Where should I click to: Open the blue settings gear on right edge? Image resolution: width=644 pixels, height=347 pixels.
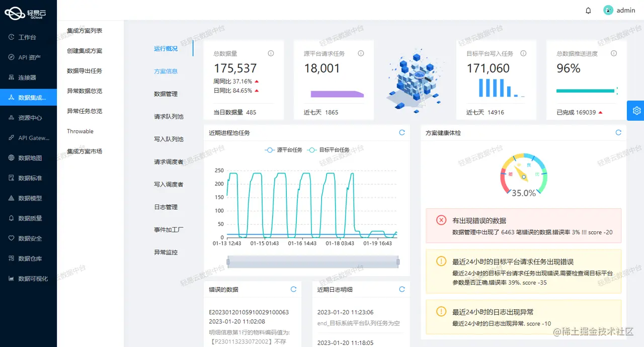[x=636, y=110]
